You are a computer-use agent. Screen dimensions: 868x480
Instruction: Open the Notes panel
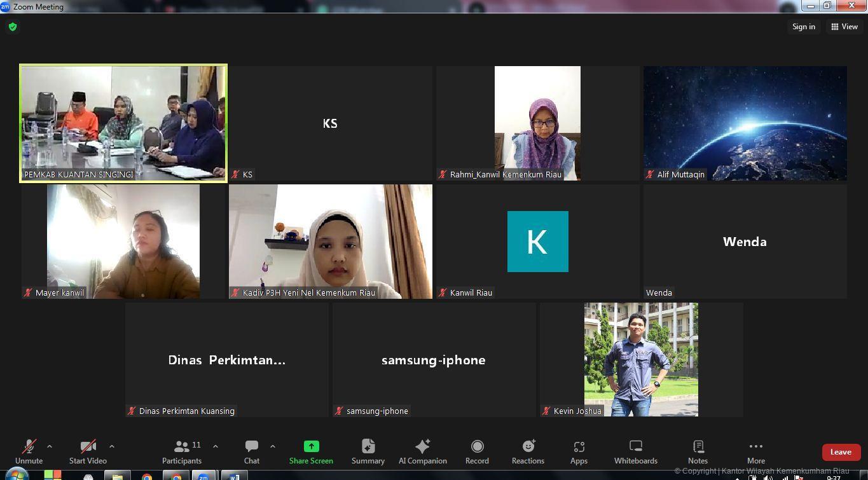698,452
